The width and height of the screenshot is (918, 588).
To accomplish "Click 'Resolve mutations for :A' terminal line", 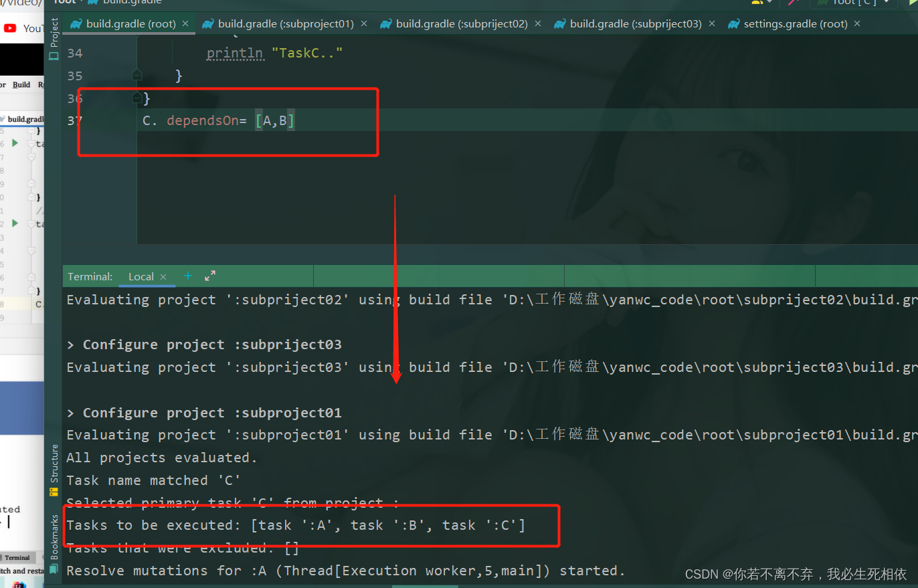I will (x=346, y=571).
